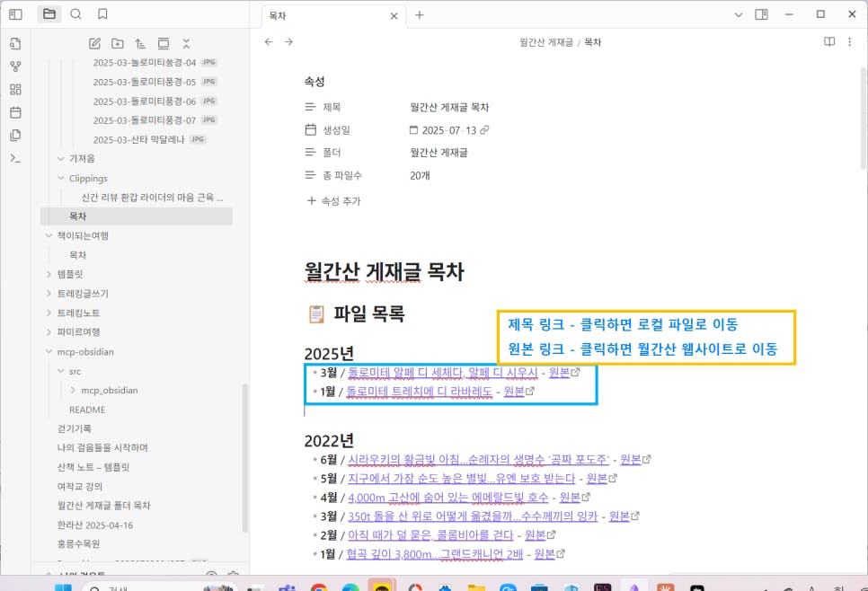868x591 pixels.
Task: Collapse the Clippings folder
Action: coord(61,178)
